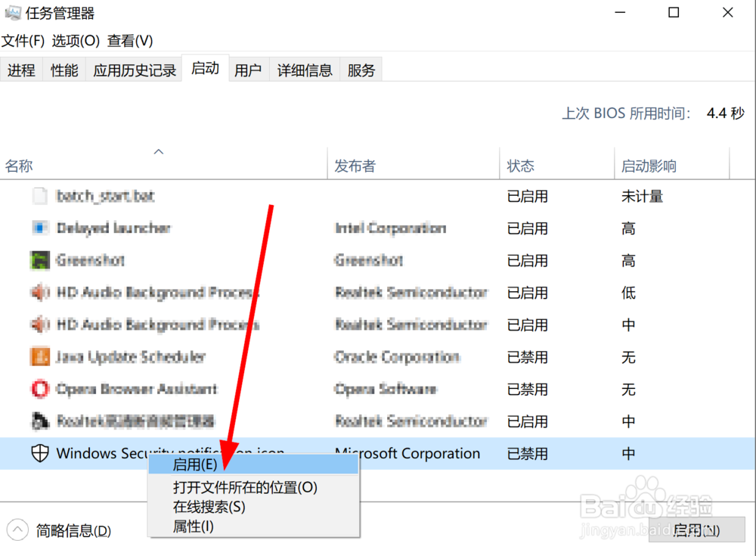Click the 启用 button at bottom right

[x=697, y=530]
